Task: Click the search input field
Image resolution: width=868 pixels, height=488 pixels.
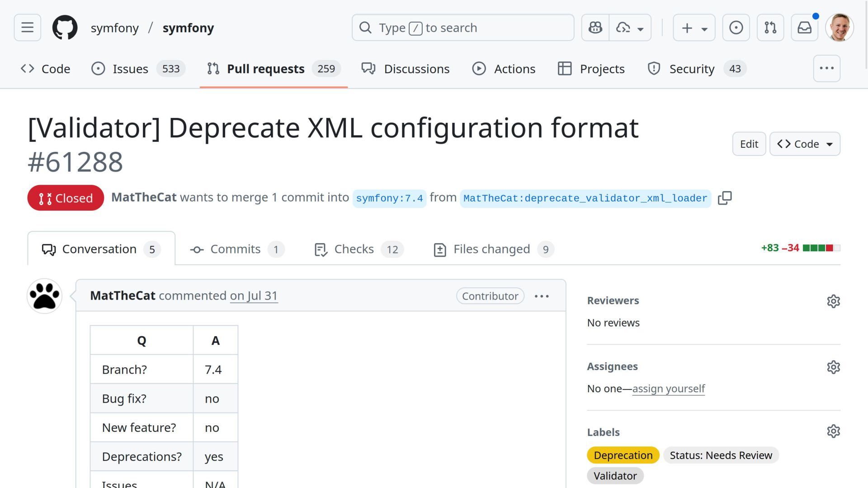Action: 463,28
